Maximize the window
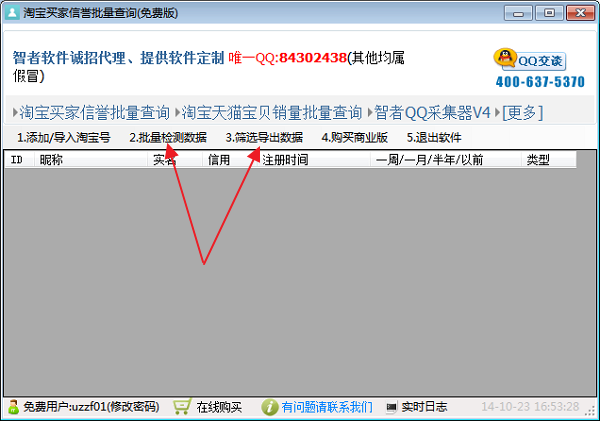Screen dimensions: 600x421 [x=549, y=13]
